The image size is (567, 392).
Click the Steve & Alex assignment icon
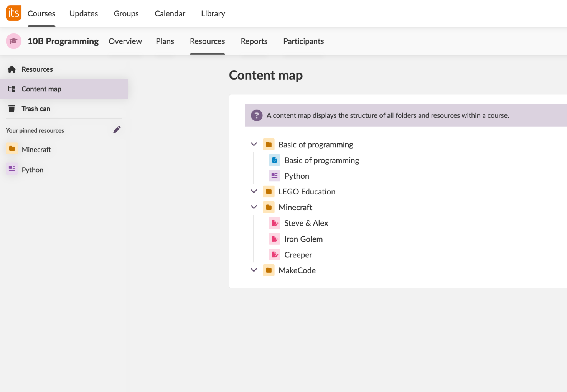click(x=275, y=223)
